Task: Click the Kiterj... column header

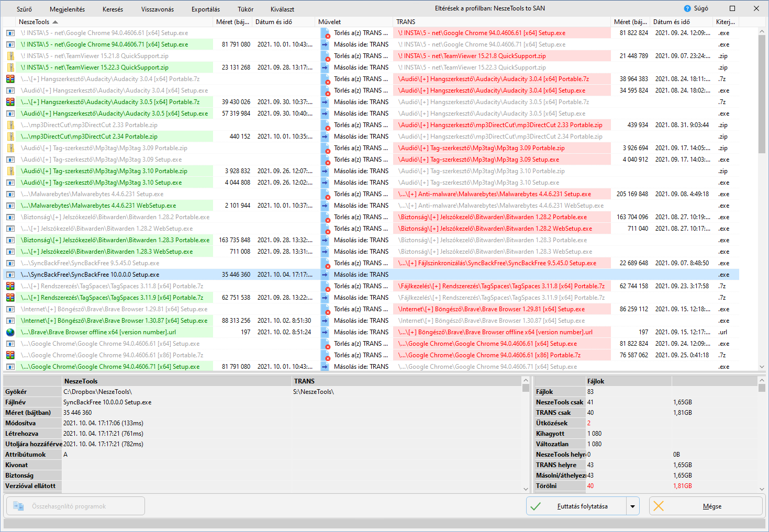Action: coord(726,22)
